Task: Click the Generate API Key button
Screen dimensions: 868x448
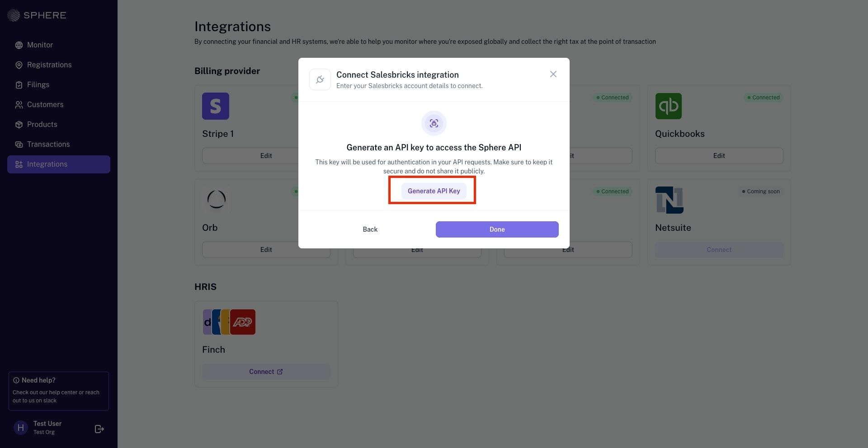Action: (434, 191)
